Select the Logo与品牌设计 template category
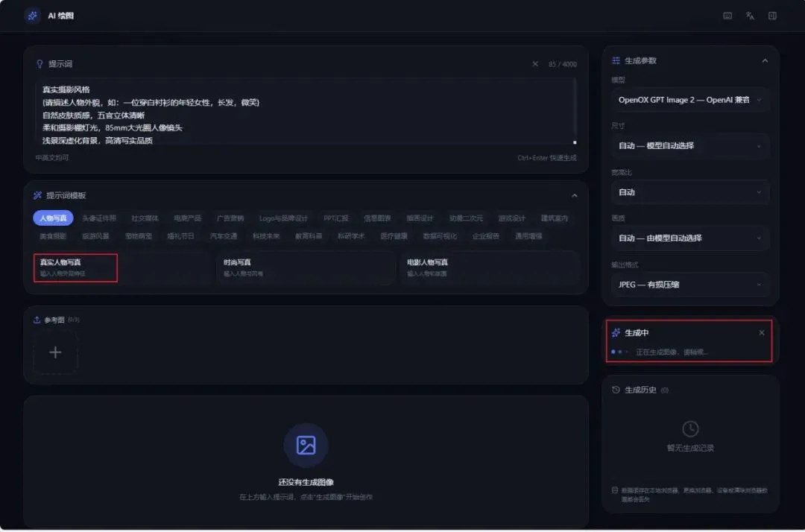This screenshot has height=532, width=805. 283,218
